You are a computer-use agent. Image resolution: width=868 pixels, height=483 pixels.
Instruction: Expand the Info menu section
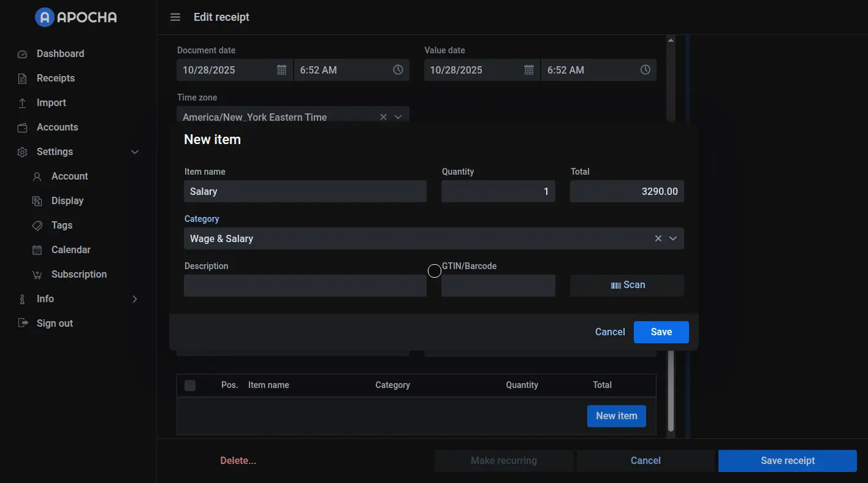coord(135,299)
